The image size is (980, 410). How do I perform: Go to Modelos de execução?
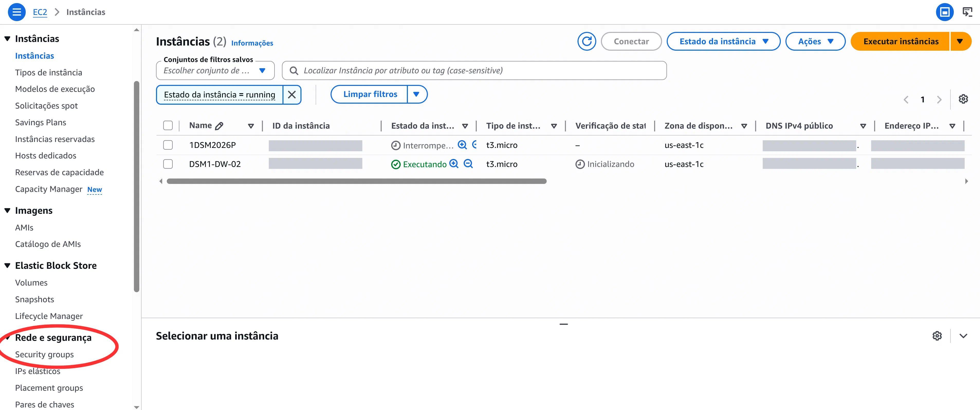55,89
